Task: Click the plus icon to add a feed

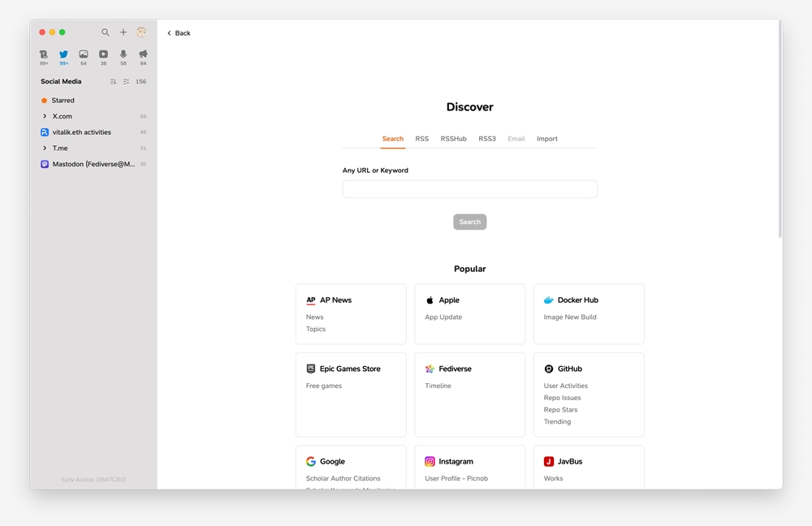Action: coord(123,32)
